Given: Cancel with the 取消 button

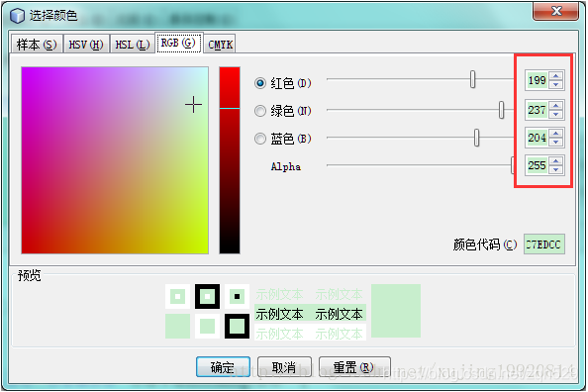Looking at the screenshot, I should pyautogui.click(x=284, y=366).
